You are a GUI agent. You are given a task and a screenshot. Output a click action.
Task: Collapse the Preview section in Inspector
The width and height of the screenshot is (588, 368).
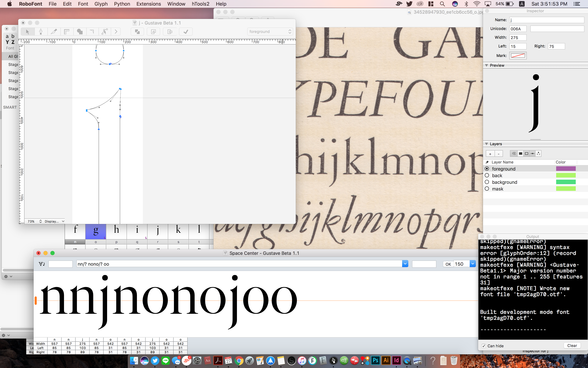coord(486,66)
